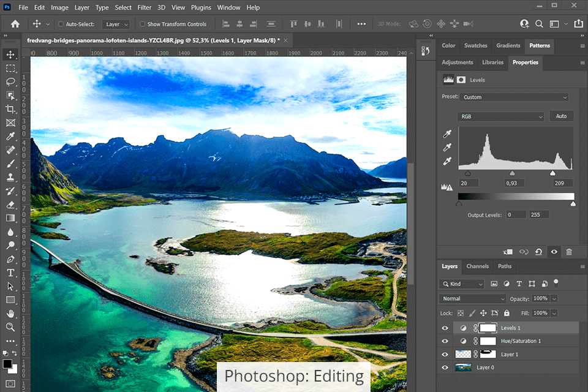
Task: Open the Search icon at top right
Action: (x=539, y=24)
